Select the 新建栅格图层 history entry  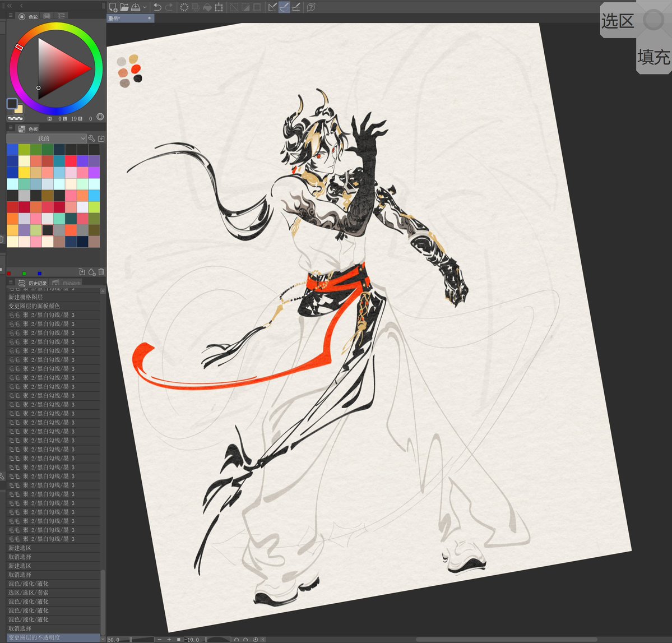[x=54, y=297]
